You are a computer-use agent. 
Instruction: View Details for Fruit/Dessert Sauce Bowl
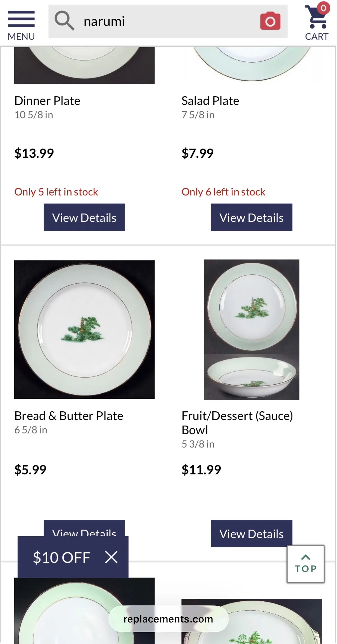(251, 533)
